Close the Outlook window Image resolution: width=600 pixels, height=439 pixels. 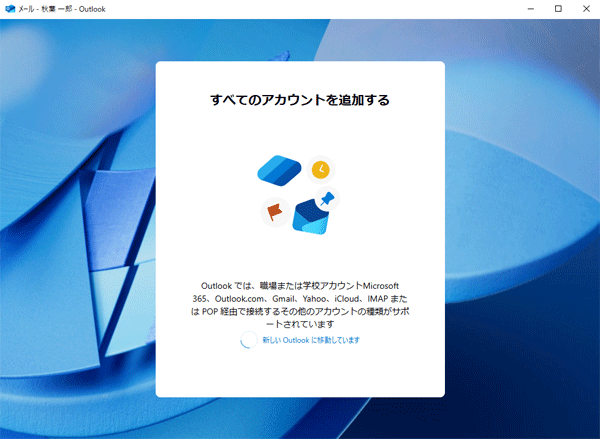tap(586, 9)
